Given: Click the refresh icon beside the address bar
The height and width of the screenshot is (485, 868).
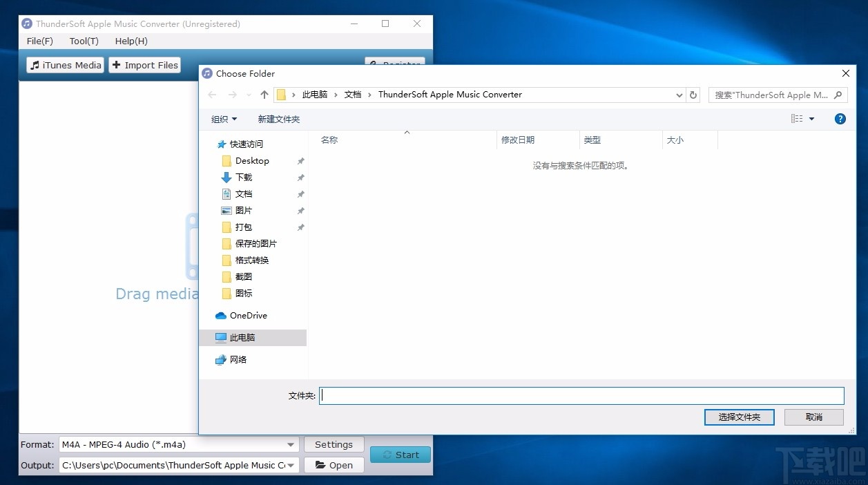Looking at the screenshot, I should 693,95.
